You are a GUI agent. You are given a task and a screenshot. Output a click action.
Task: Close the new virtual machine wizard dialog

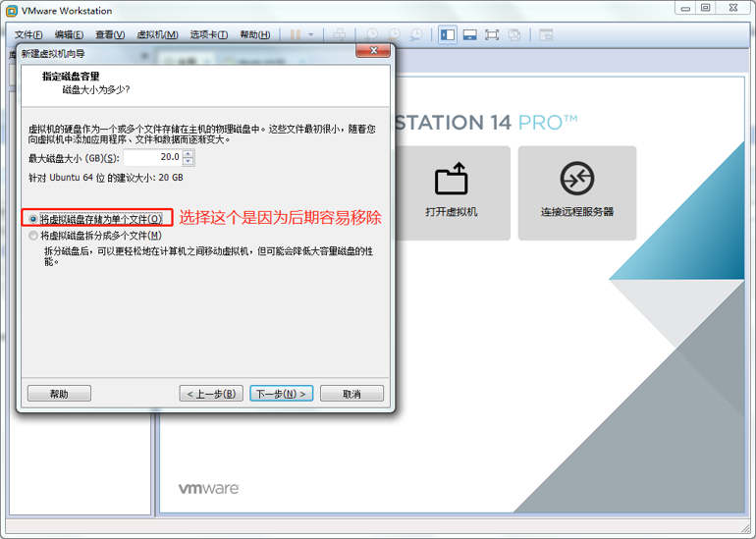click(x=373, y=51)
